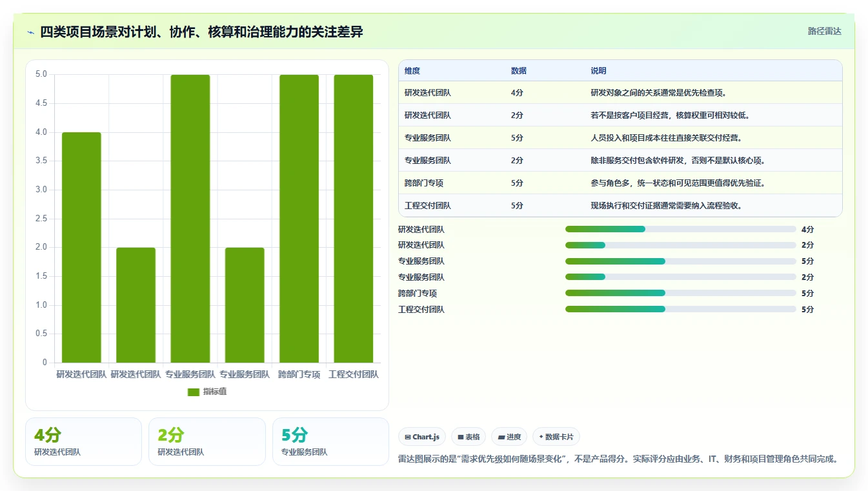This screenshot has width=868, height=491.
Task: Click the 研发迭代团队 progress bar showing 4分
Action: (x=681, y=229)
